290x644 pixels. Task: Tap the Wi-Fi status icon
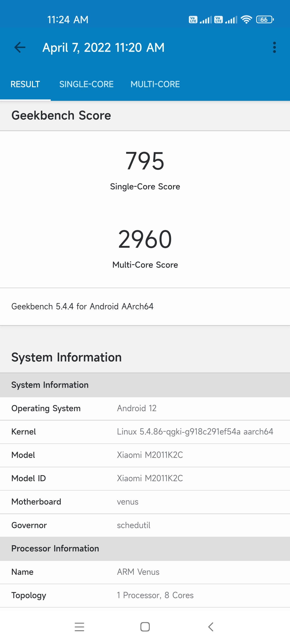click(x=246, y=20)
